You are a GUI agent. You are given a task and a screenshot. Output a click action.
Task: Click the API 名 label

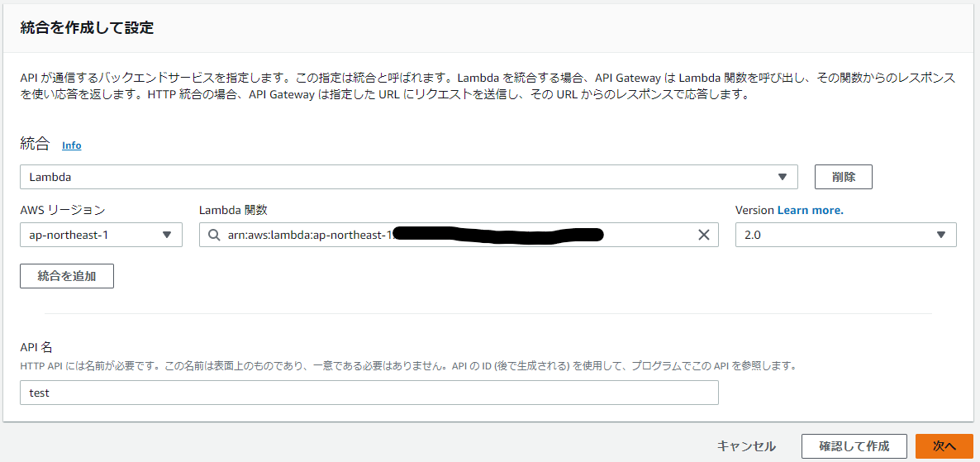(x=37, y=346)
